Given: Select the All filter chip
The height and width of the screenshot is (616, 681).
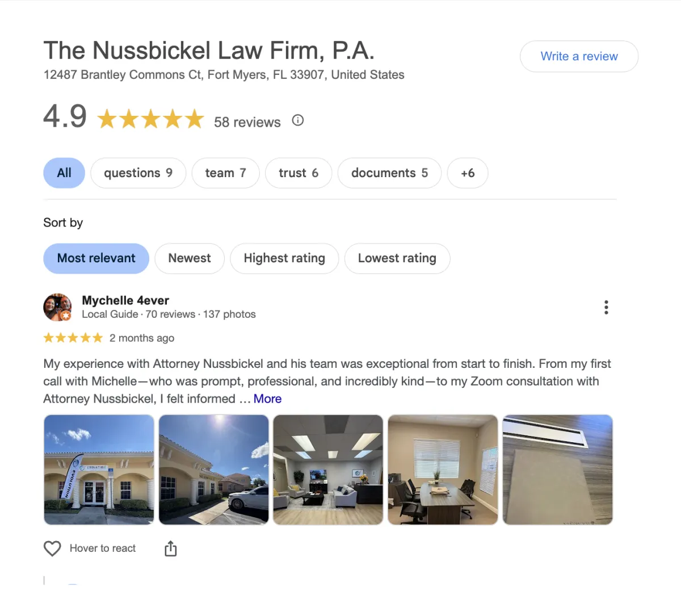Looking at the screenshot, I should pyautogui.click(x=64, y=173).
